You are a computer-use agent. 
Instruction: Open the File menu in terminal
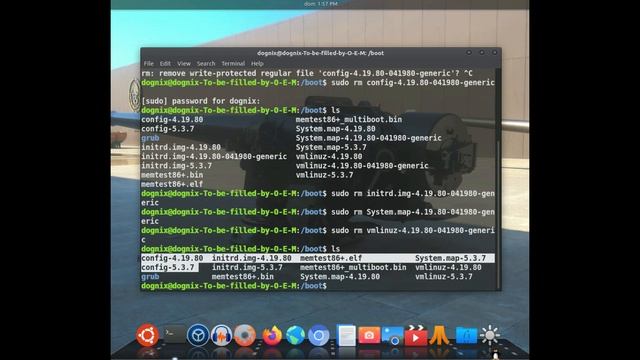(149, 64)
